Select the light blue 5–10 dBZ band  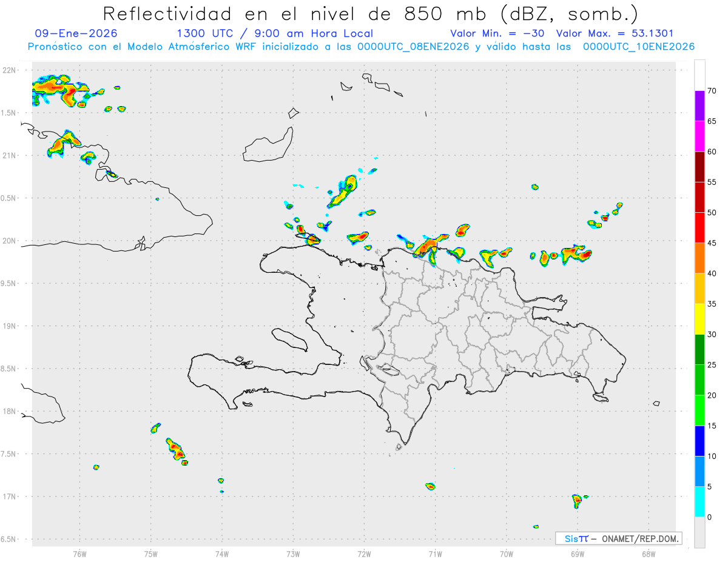point(699,472)
